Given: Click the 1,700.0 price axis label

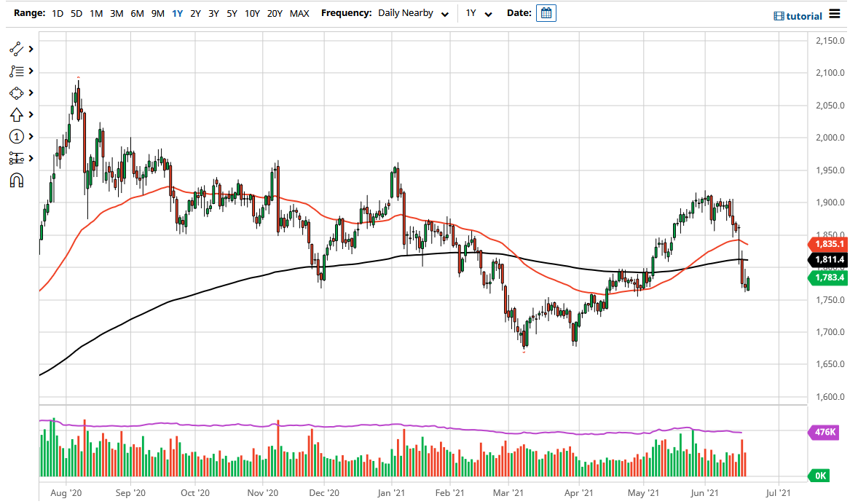Looking at the screenshot, I should (830, 332).
